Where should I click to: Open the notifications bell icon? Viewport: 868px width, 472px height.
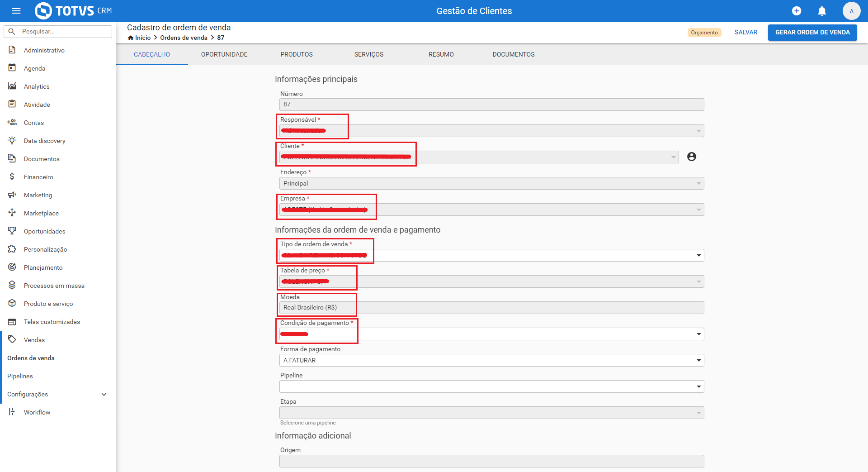click(x=822, y=11)
